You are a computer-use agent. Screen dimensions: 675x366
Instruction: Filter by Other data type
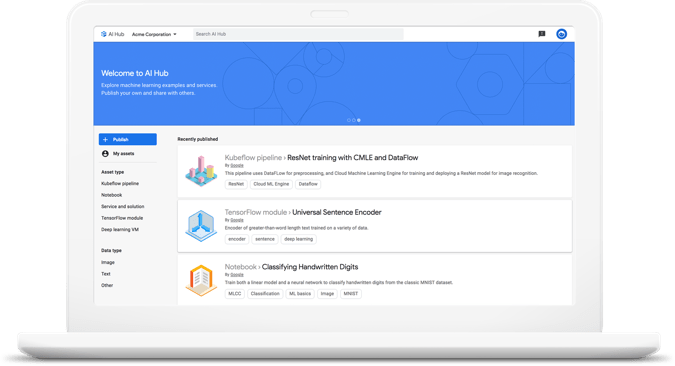(x=107, y=285)
